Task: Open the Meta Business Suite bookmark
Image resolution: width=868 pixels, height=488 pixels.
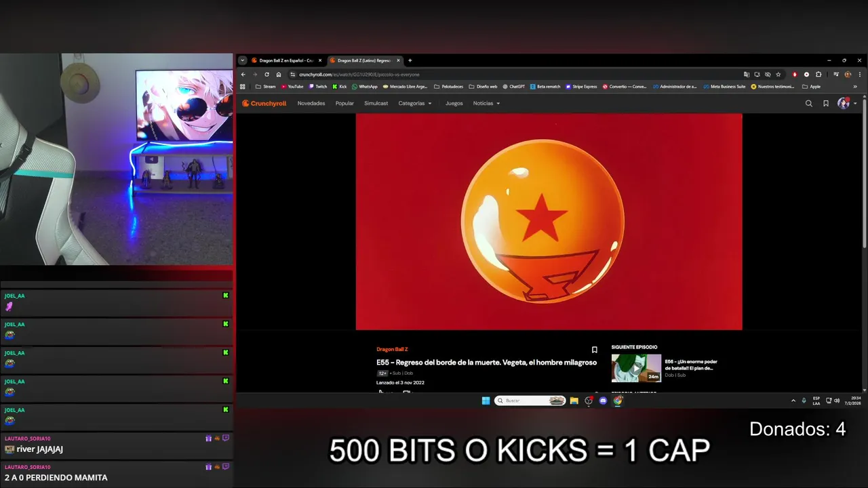Action: click(724, 87)
